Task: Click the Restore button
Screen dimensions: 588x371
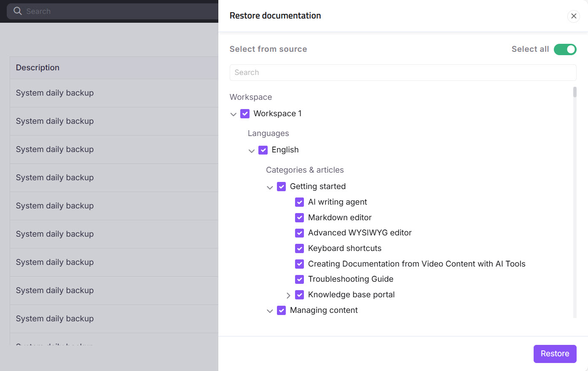Action: coord(555,354)
